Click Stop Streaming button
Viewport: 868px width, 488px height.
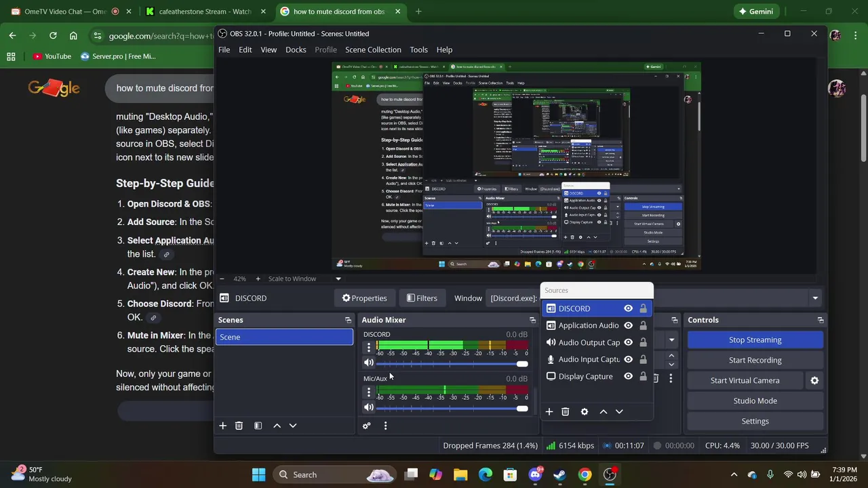(755, 340)
